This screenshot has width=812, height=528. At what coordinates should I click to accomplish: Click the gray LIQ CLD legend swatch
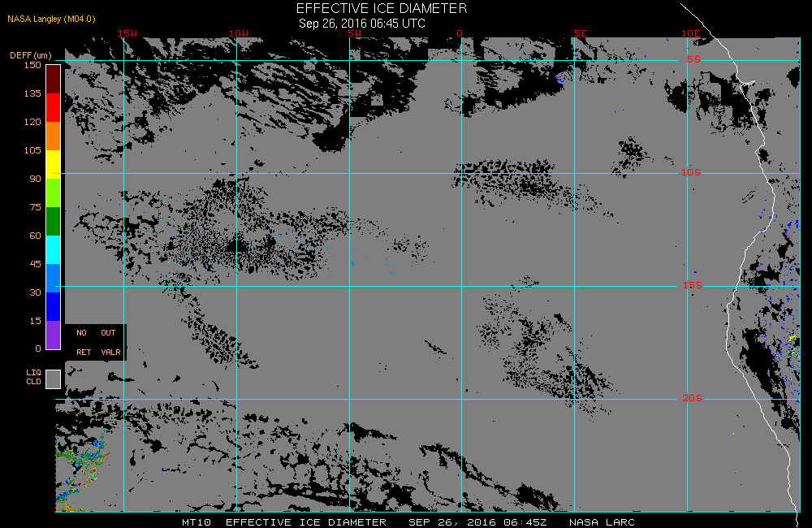54,379
